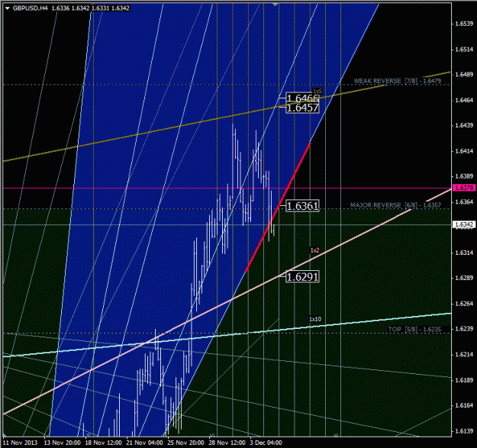Open the triangle menu beside GBPUSD,H4
The height and width of the screenshot is (448, 477).
tap(8, 8)
